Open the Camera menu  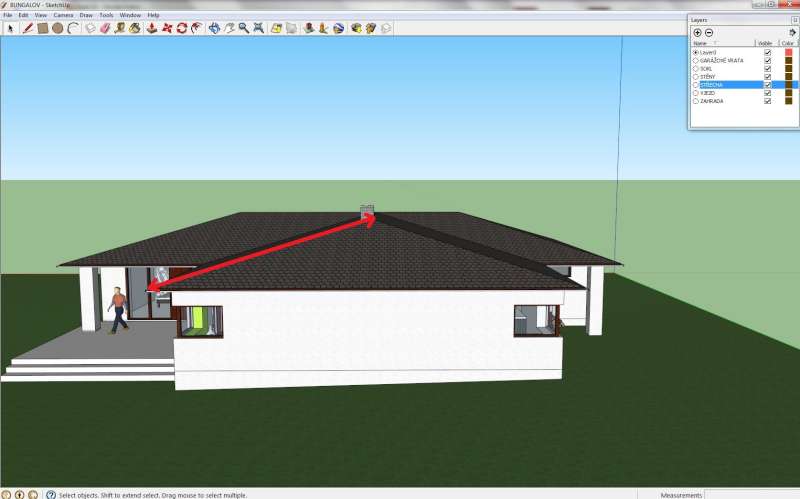click(63, 16)
